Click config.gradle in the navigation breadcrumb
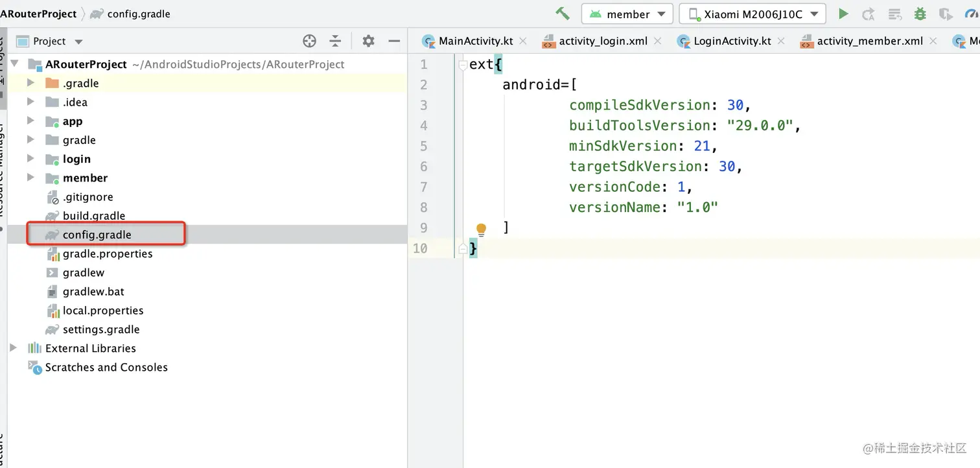The image size is (980, 468). 139,14
